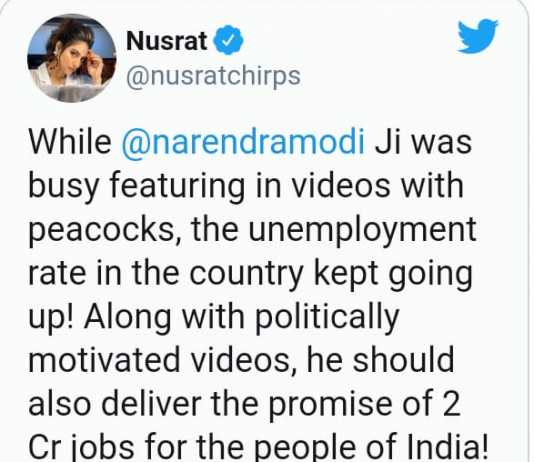Click the word "country" in the tweet
The width and height of the screenshot is (534, 462).
[x=246, y=274]
